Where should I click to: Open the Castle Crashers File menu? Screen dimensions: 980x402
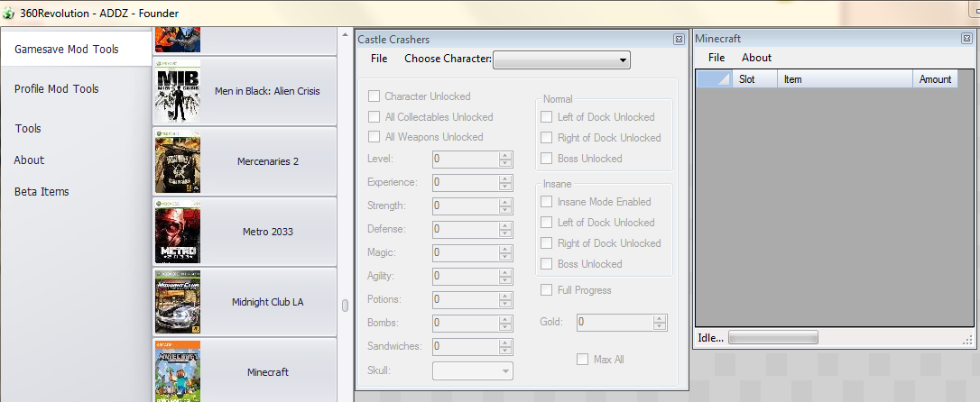[x=379, y=59]
